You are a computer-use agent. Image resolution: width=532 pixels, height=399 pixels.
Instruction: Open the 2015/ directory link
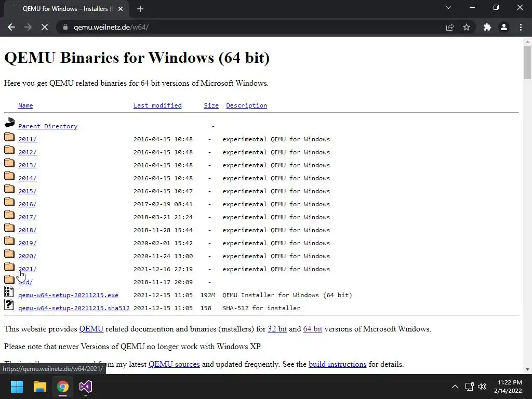28,191
